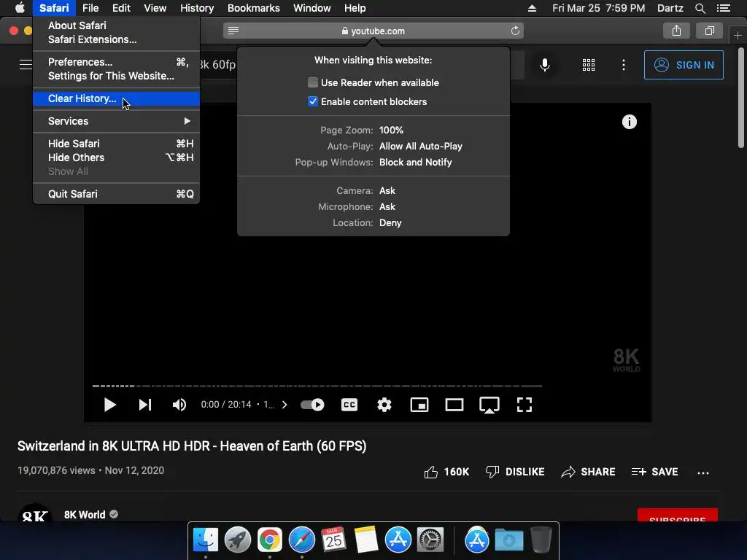Open Finder from the Dock
Image resolution: width=747 pixels, height=560 pixels.
[x=205, y=540]
